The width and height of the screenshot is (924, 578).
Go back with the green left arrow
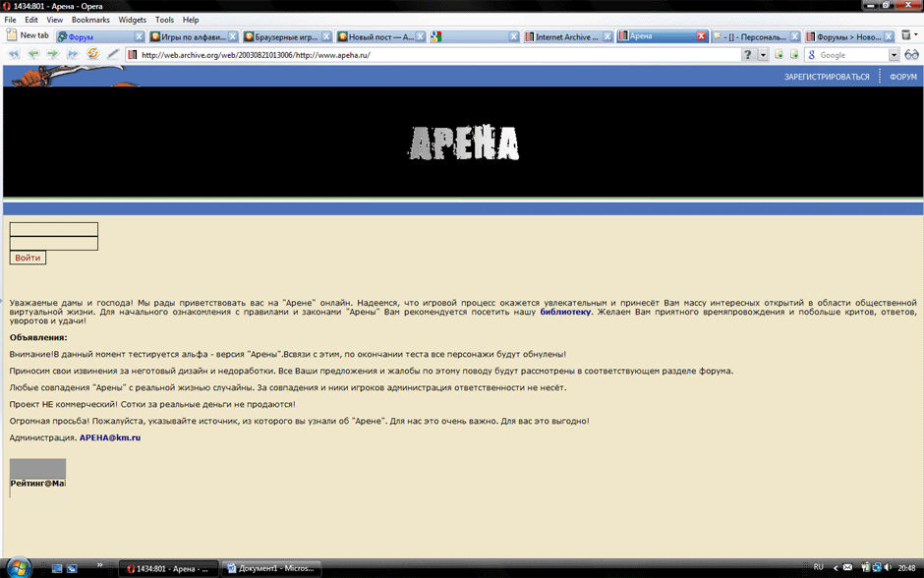pyautogui.click(x=33, y=54)
